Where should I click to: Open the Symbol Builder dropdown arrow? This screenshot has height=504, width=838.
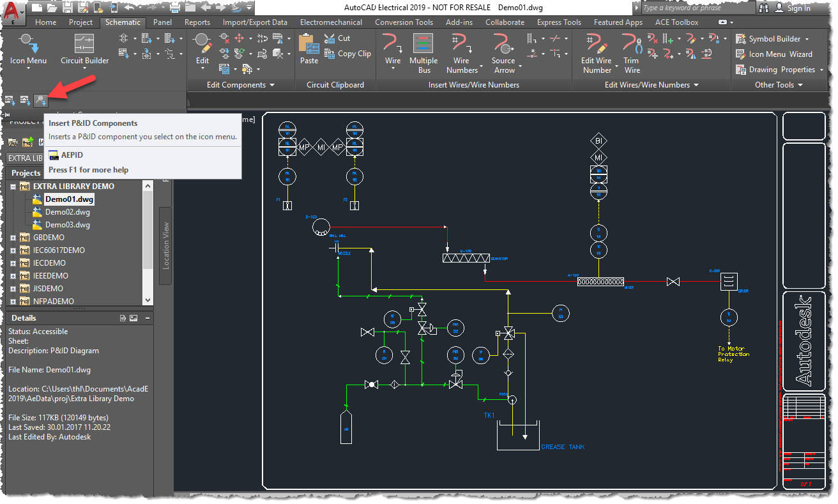point(807,39)
